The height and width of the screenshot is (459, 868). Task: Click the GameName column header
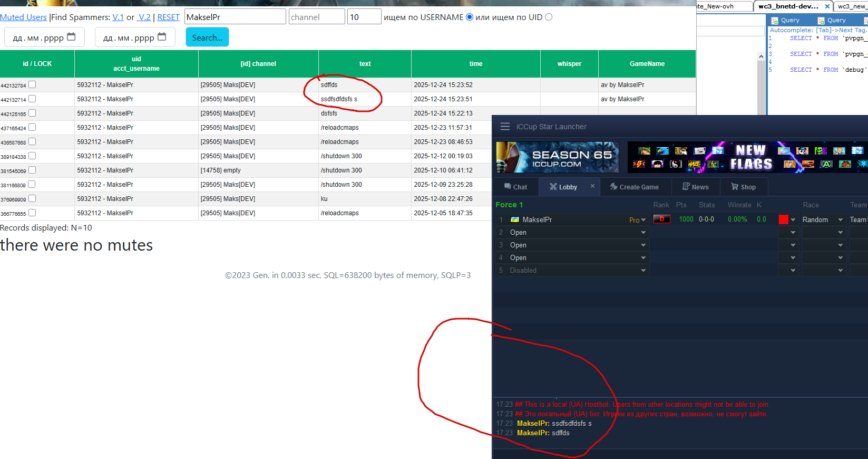pos(647,64)
